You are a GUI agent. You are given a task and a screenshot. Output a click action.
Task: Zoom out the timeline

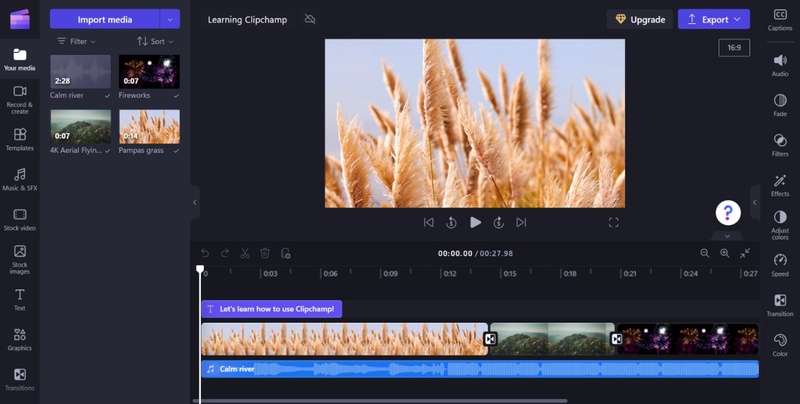pos(705,253)
